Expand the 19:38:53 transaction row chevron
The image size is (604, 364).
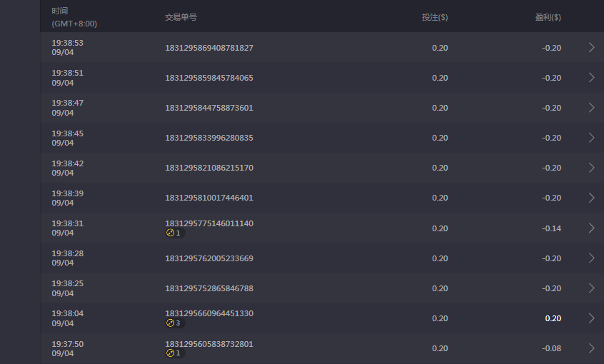(591, 48)
